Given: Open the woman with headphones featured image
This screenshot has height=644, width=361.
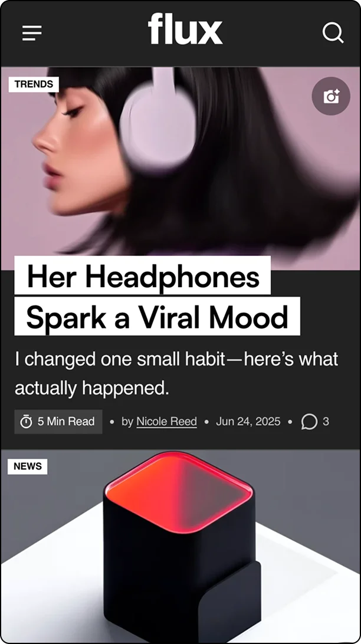Looking at the screenshot, I should (180, 169).
